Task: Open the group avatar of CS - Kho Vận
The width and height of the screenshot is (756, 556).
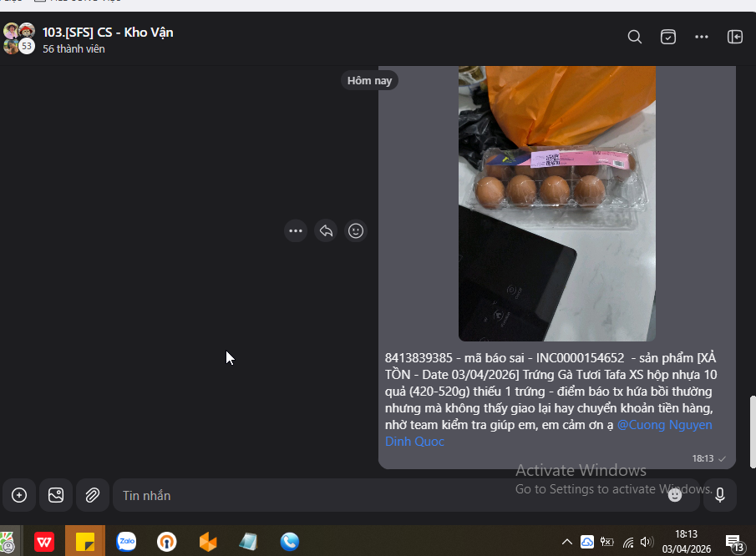Action: coord(19,38)
